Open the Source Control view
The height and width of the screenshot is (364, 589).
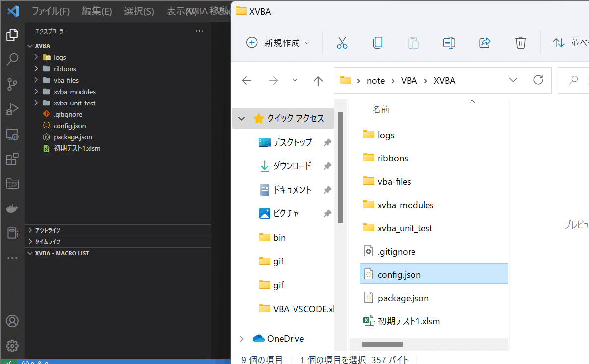click(12, 84)
